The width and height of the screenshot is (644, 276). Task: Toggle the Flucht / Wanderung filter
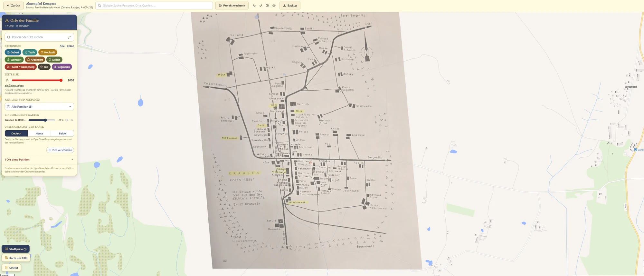[21, 67]
